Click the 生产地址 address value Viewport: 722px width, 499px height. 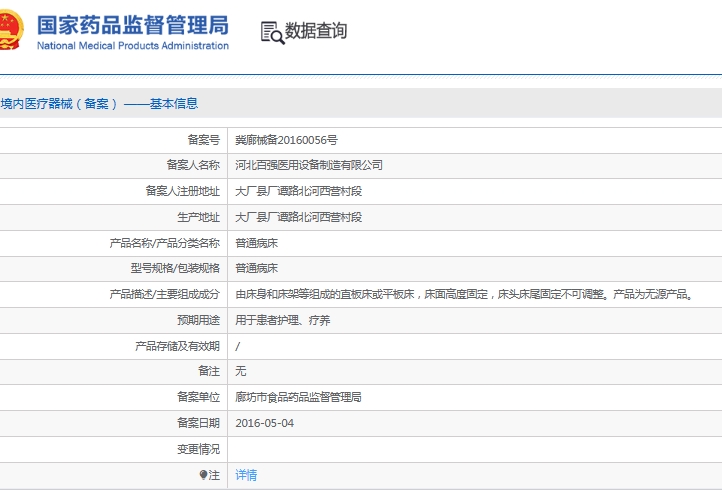(298, 217)
